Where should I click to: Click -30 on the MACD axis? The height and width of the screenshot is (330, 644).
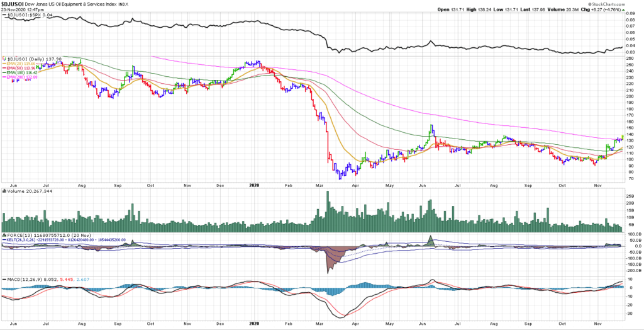629,314
